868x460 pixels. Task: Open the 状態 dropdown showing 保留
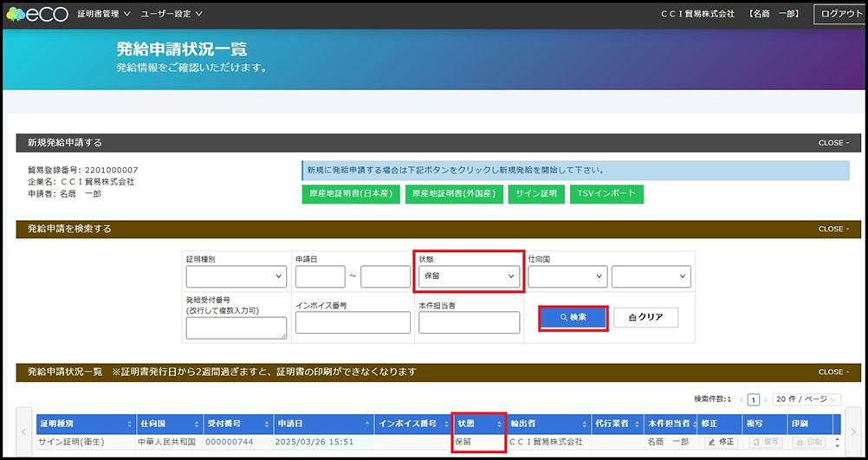point(469,276)
